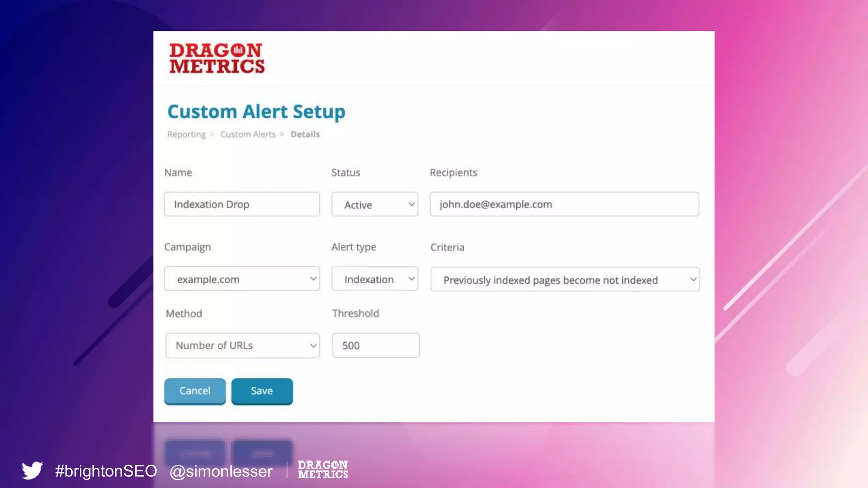
Task: Select the Details breadcrumb item
Action: [305, 134]
